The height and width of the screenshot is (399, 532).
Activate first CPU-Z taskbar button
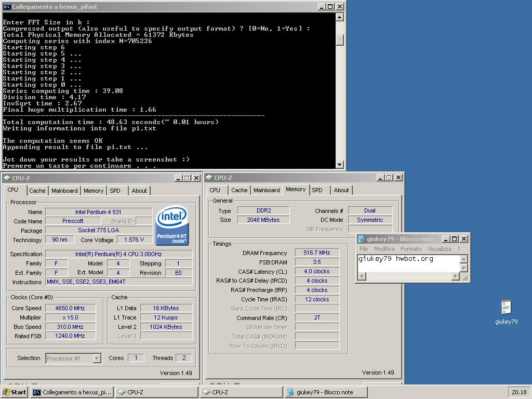[x=157, y=392]
